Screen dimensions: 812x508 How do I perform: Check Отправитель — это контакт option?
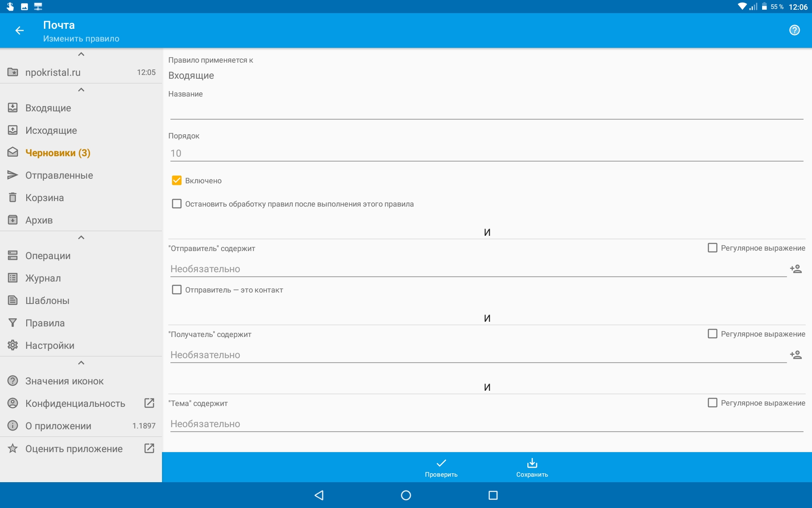click(177, 290)
